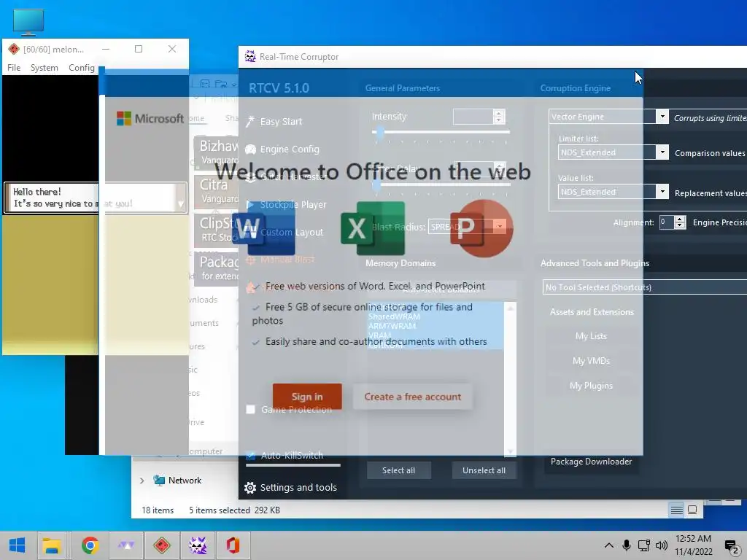The width and height of the screenshot is (747, 560).
Task: Launch Google Chrome from the taskbar
Action: click(x=90, y=545)
